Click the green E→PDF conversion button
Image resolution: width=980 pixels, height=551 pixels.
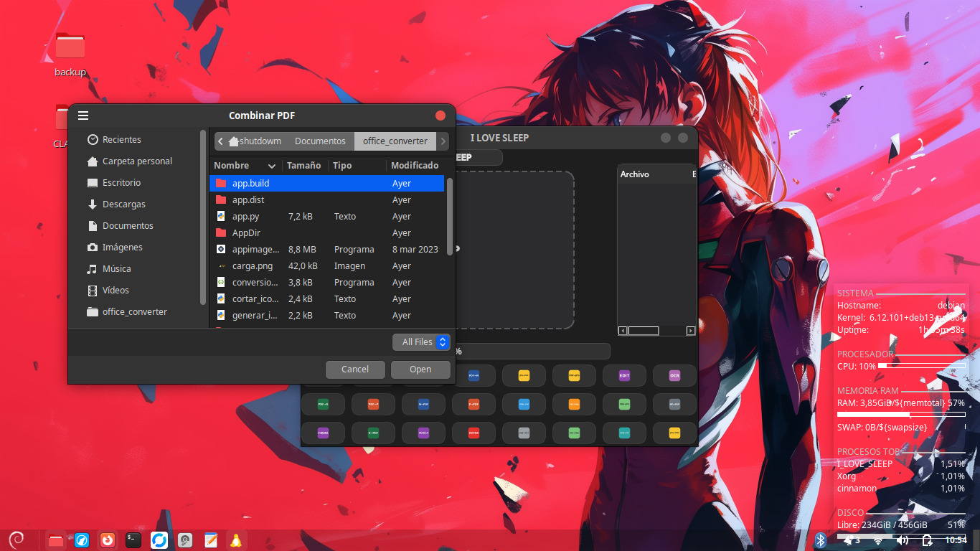coord(373,433)
